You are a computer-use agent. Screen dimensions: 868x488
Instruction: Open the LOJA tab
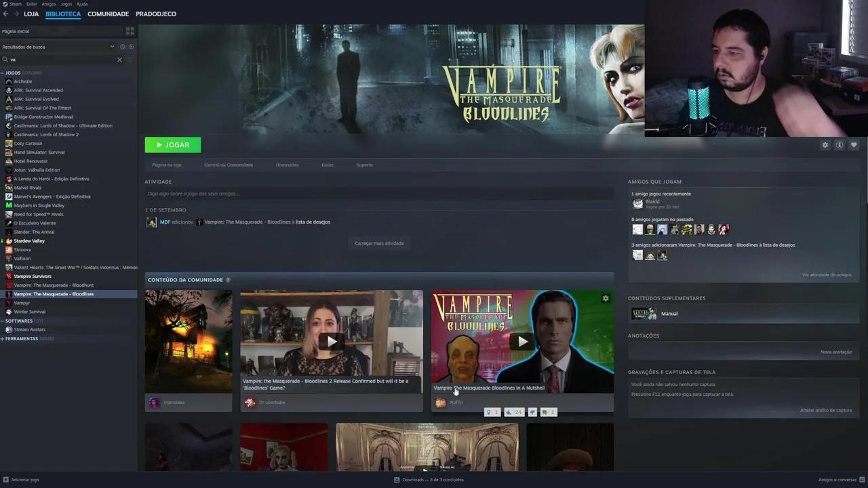point(31,14)
